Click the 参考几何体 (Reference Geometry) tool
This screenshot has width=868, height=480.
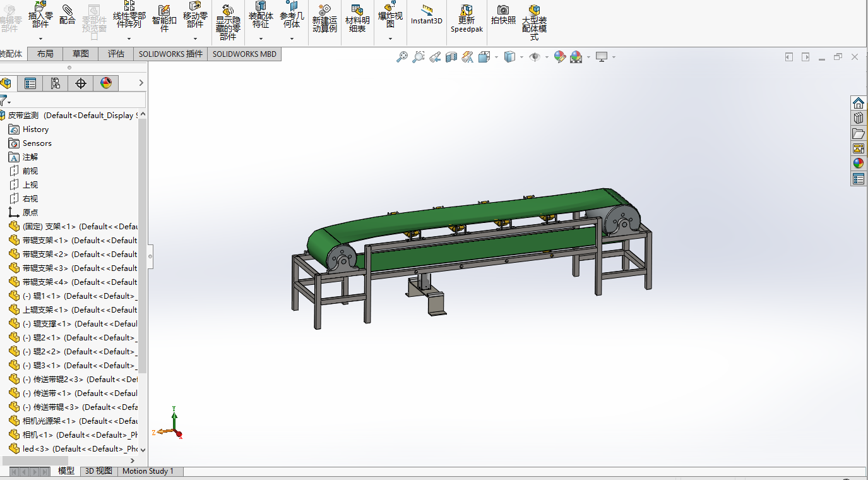(292, 15)
